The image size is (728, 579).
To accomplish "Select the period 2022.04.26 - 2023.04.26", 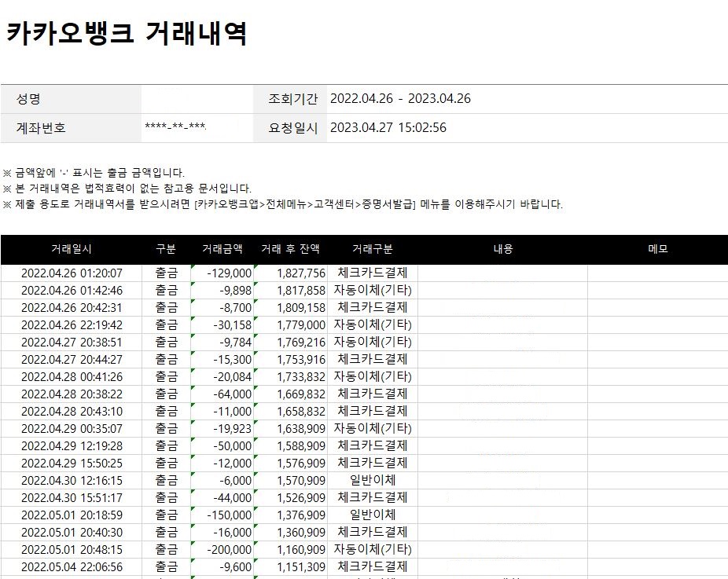I will (x=400, y=98).
